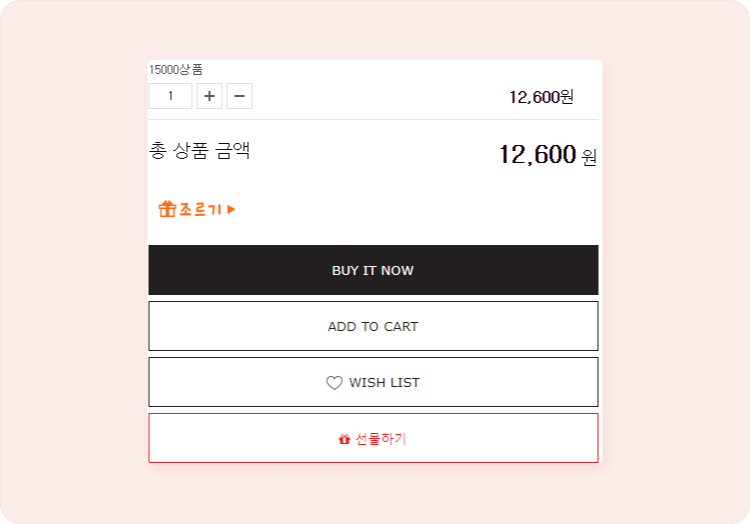Click the 15000상품 product name
This screenshot has height=524, width=750.
coord(176,70)
